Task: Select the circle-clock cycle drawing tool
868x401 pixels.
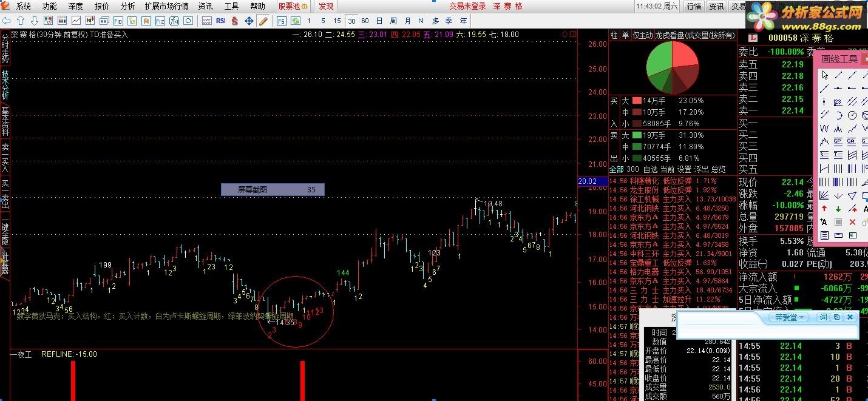Action: pyautogui.click(x=852, y=115)
